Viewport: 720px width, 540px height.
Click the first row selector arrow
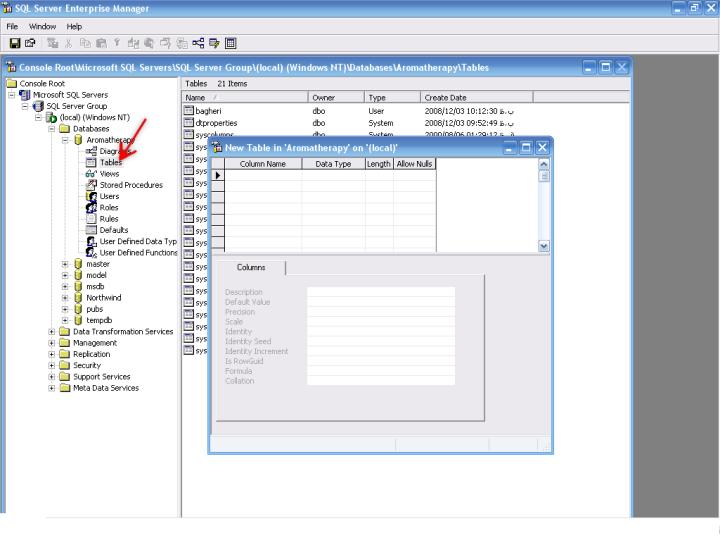pyautogui.click(x=218, y=175)
